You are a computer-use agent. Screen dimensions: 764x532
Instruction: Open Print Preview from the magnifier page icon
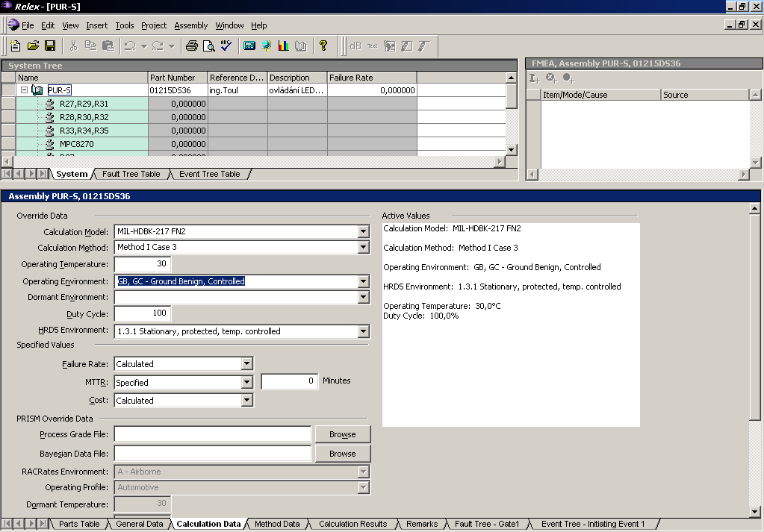pyautogui.click(x=209, y=46)
